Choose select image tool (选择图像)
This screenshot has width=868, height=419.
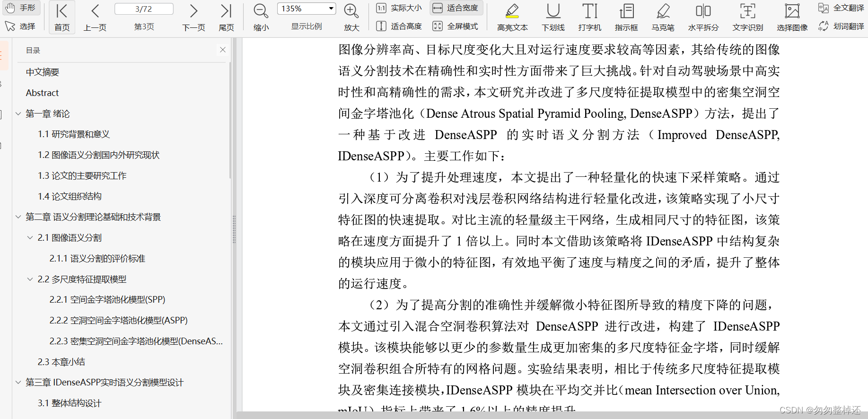pyautogui.click(x=792, y=17)
